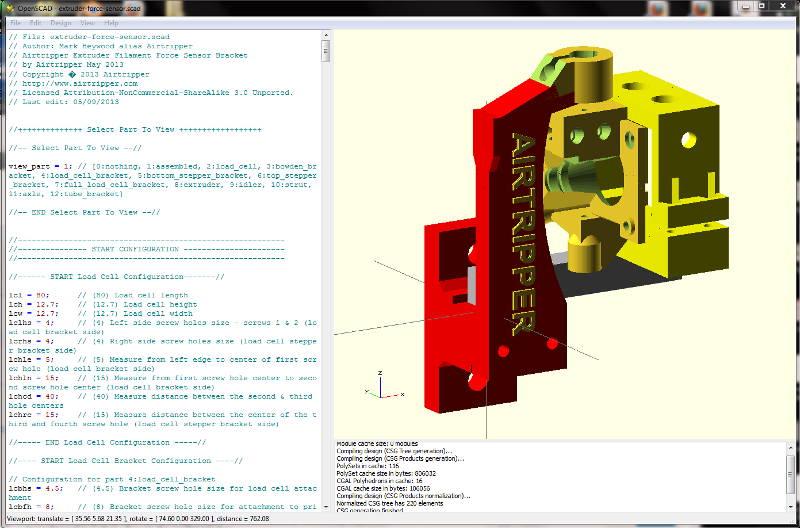Screen dimensions: 800x528
Task: Open the File menu
Action: [15, 23]
